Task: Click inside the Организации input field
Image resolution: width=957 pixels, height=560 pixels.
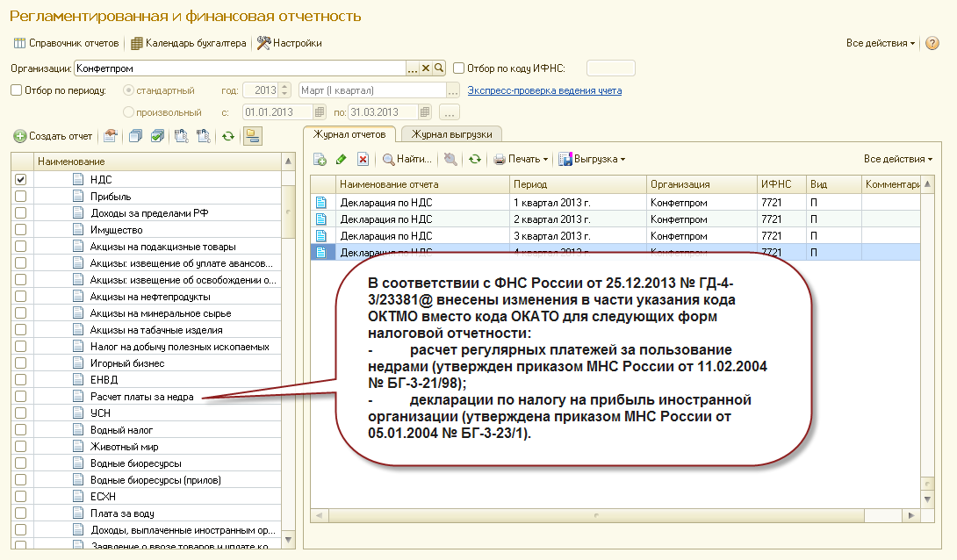Action: click(241, 68)
